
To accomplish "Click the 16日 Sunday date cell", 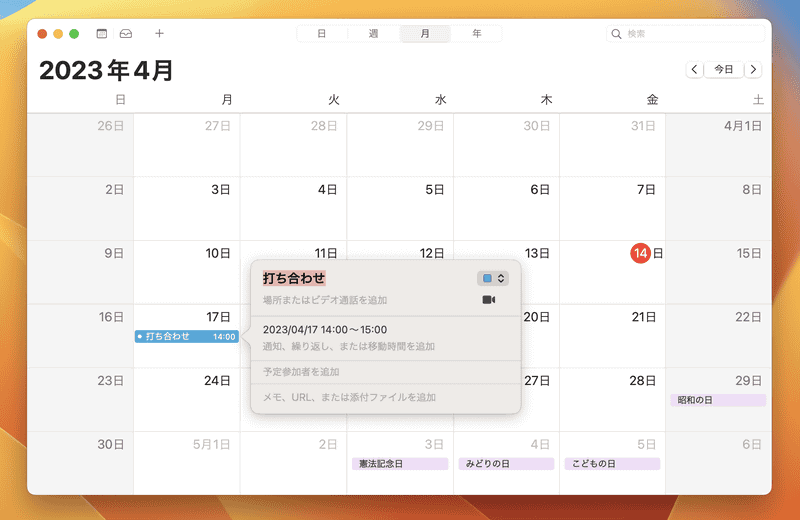I will click(x=81, y=336).
